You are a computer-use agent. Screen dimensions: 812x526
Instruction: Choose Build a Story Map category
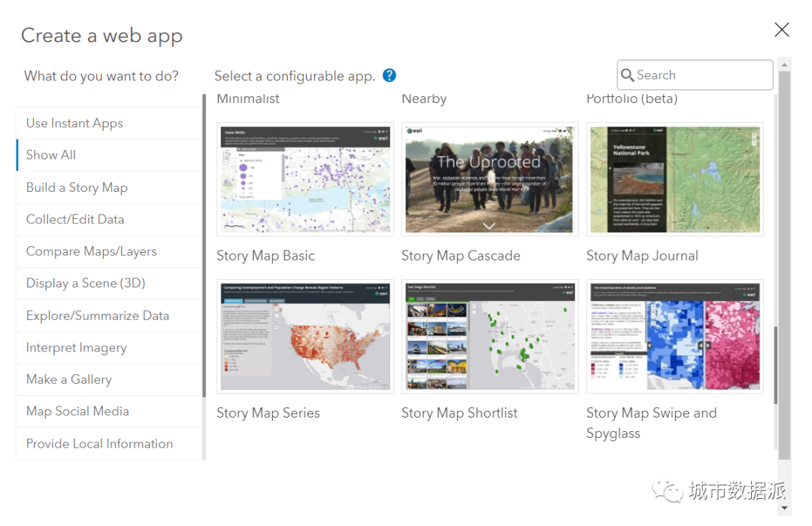click(109, 187)
